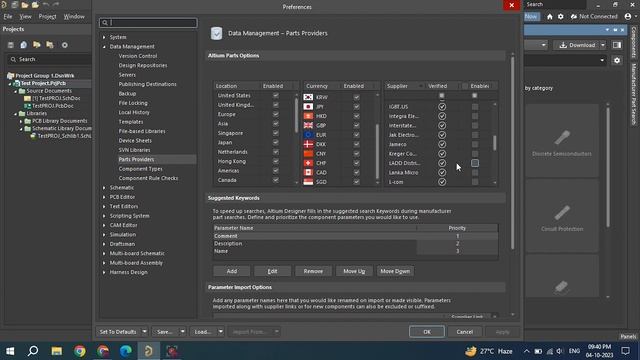Screen dimensions: 640x360
Task: Click OK to confirm preferences
Action: [427, 331]
